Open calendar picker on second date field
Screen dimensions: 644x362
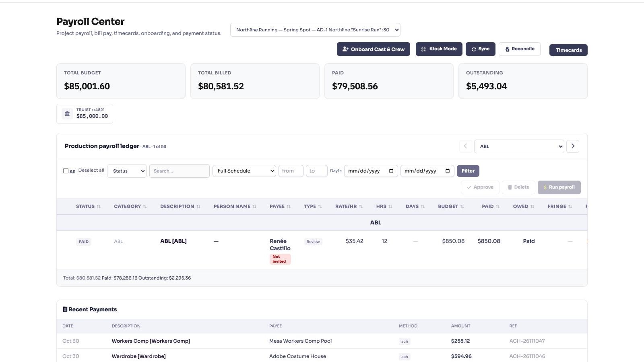448,171
